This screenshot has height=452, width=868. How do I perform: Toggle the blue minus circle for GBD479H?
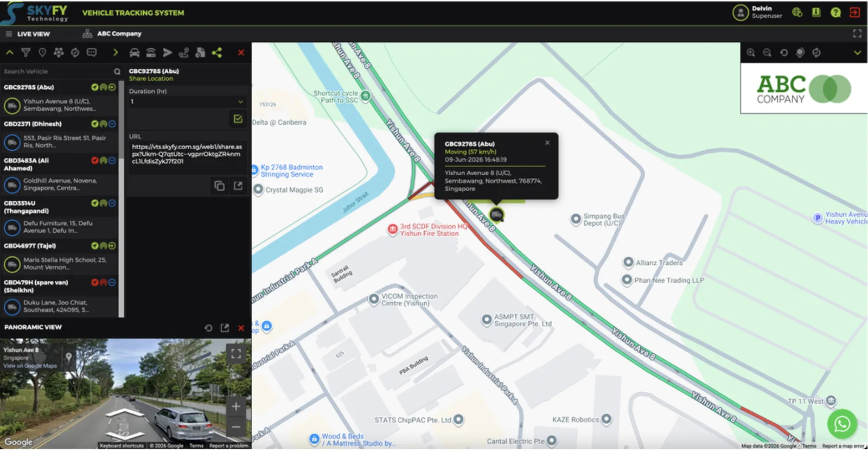(x=112, y=283)
